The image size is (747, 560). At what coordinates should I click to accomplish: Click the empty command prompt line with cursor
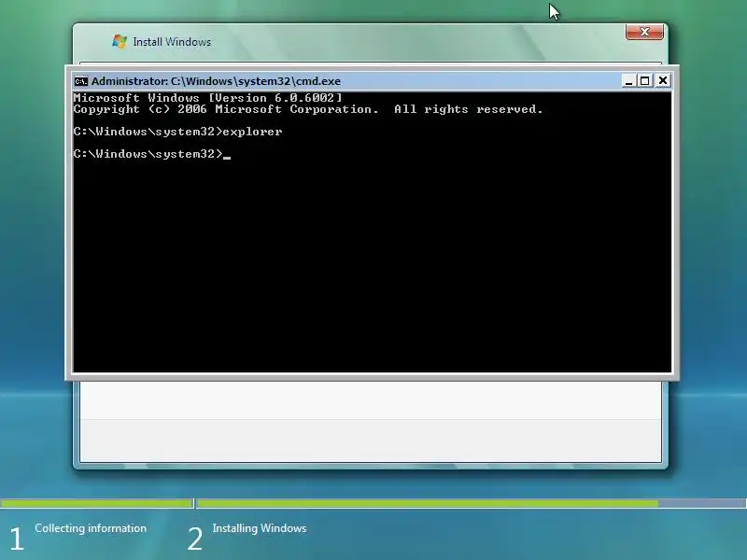pyautogui.click(x=152, y=154)
